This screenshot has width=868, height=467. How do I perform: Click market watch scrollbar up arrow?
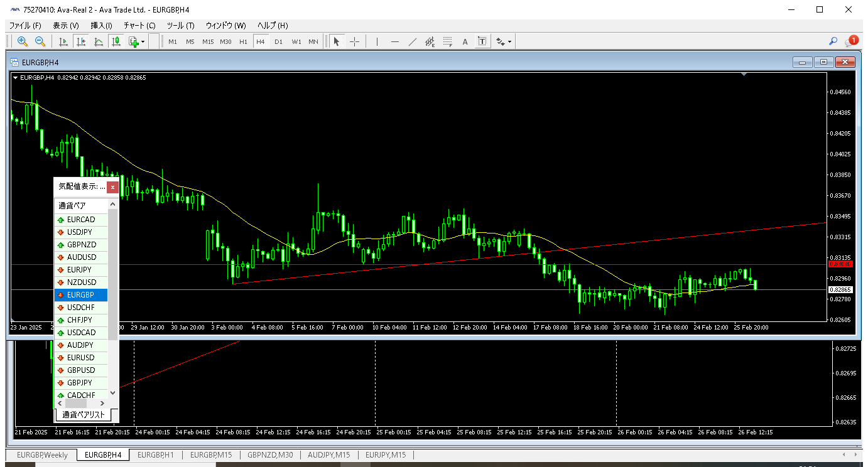click(x=113, y=204)
